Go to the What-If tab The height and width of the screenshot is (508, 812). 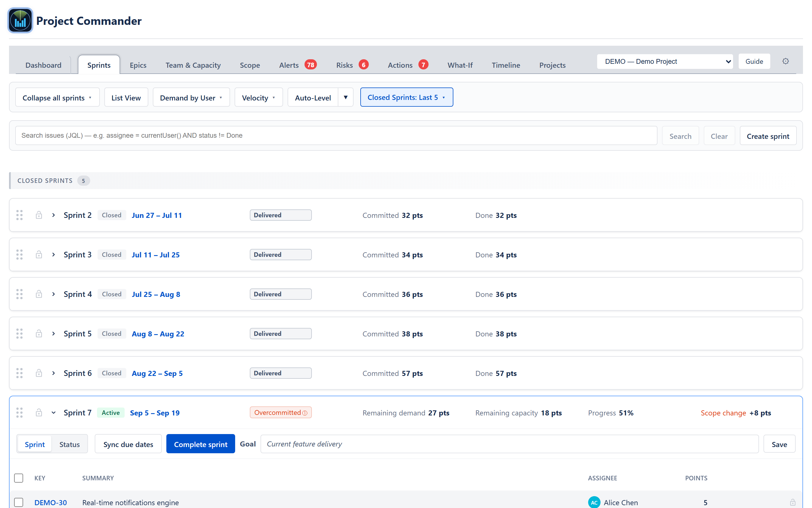460,65
